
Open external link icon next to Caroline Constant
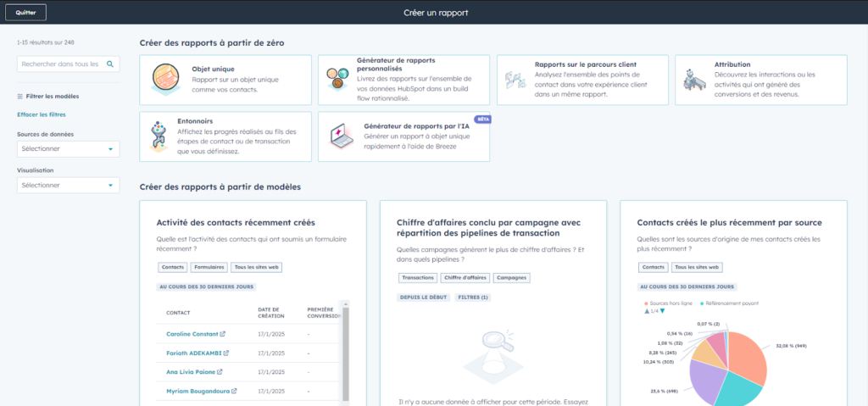[223, 334]
